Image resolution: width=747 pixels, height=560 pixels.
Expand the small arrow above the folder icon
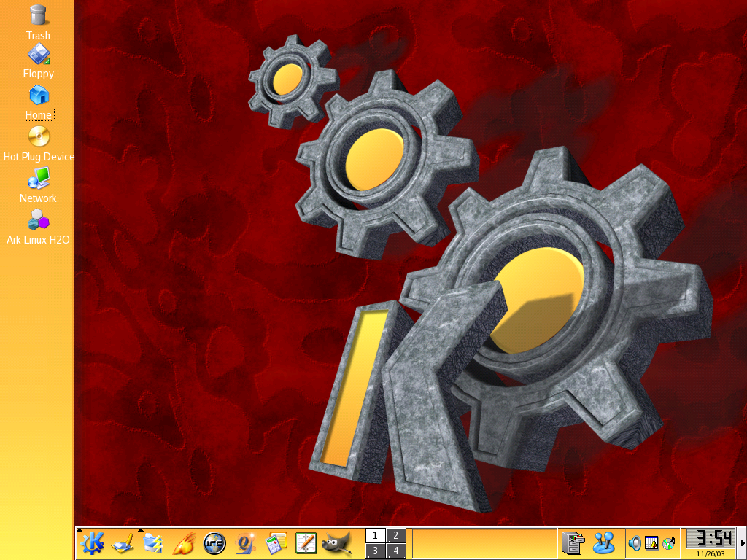point(141,530)
